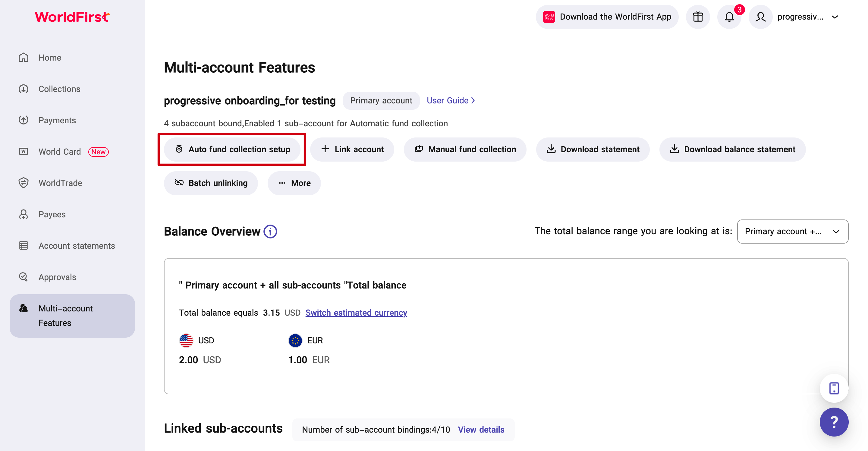
Task: Click Switch estimated currency link
Action: (x=356, y=312)
